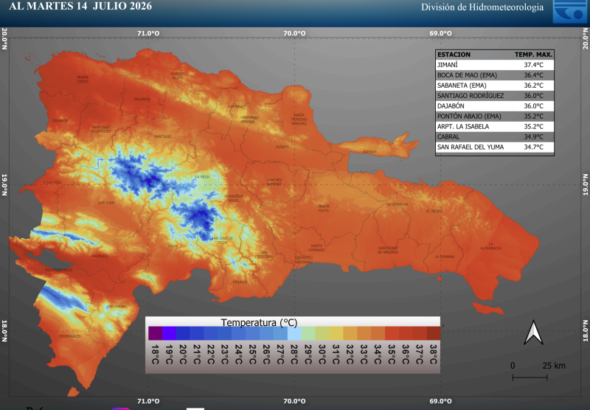This screenshot has height=410, width=590.
Task: Click the MONTE CRISTI province label on map
Action: click(83, 79)
